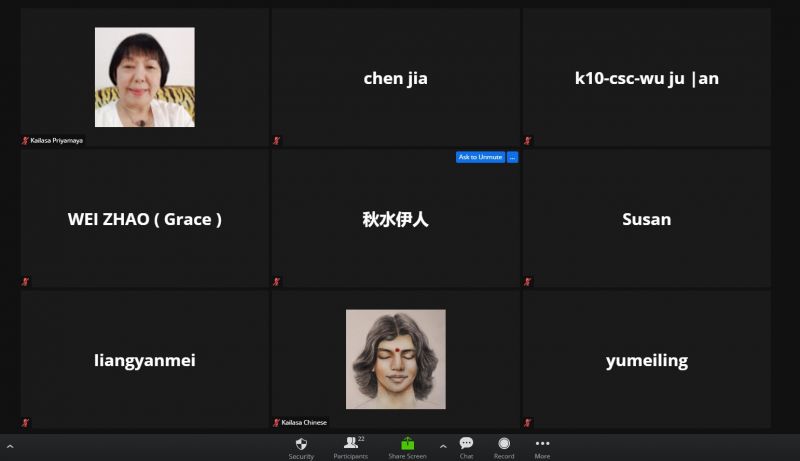Expand the Share Screen options caret
Screen dimensions: 800x461
(443, 446)
